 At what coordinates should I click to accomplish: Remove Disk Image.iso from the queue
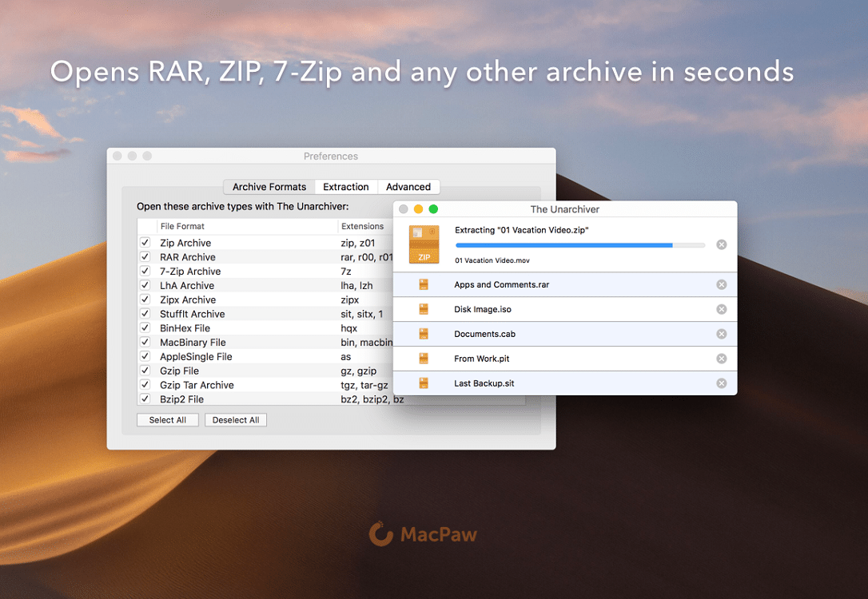722,309
